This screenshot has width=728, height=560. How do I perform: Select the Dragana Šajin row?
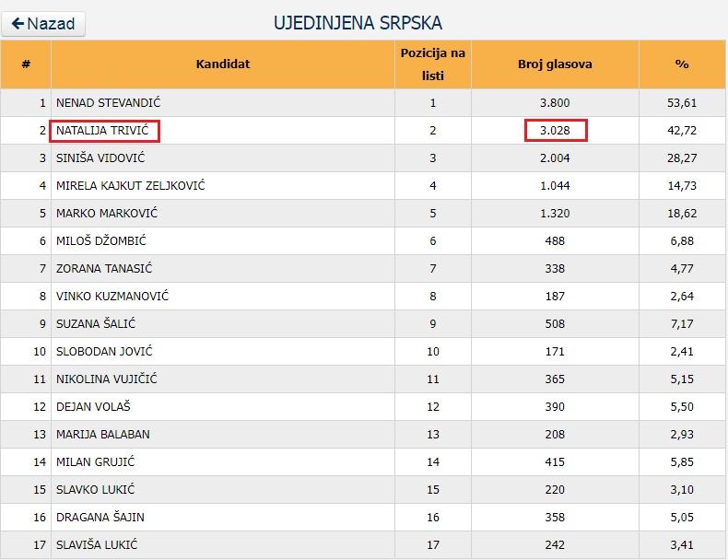pos(362,517)
